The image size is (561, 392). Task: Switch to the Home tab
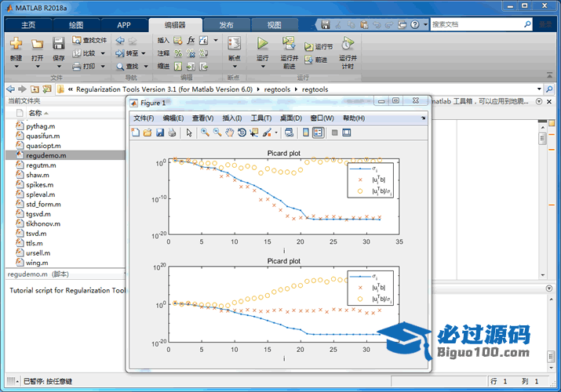pyautogui.click(x=28, y=25)
